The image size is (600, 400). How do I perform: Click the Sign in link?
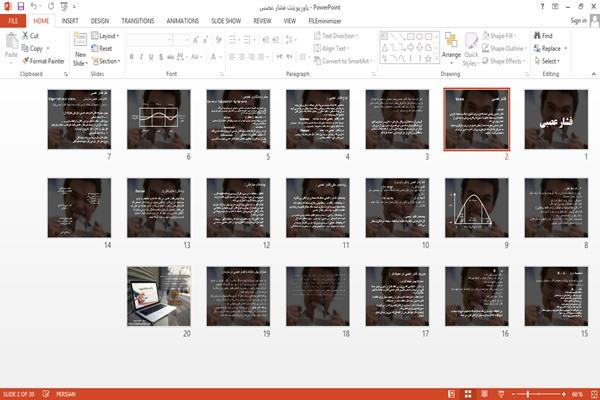pos(579,21)
